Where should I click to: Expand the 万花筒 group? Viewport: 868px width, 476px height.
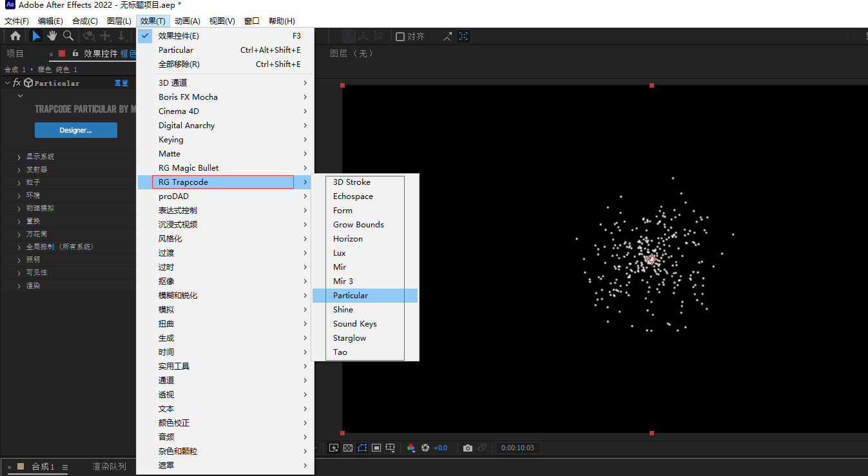pos(19,234)
